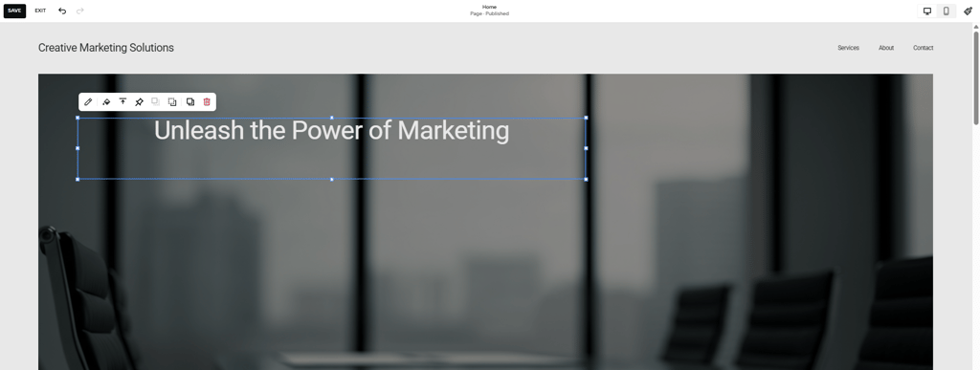The height and width of the screenshot is (370, 980).
Task: Click the greyed-out move forward layer icon
Action: click(x=156, y=101)
